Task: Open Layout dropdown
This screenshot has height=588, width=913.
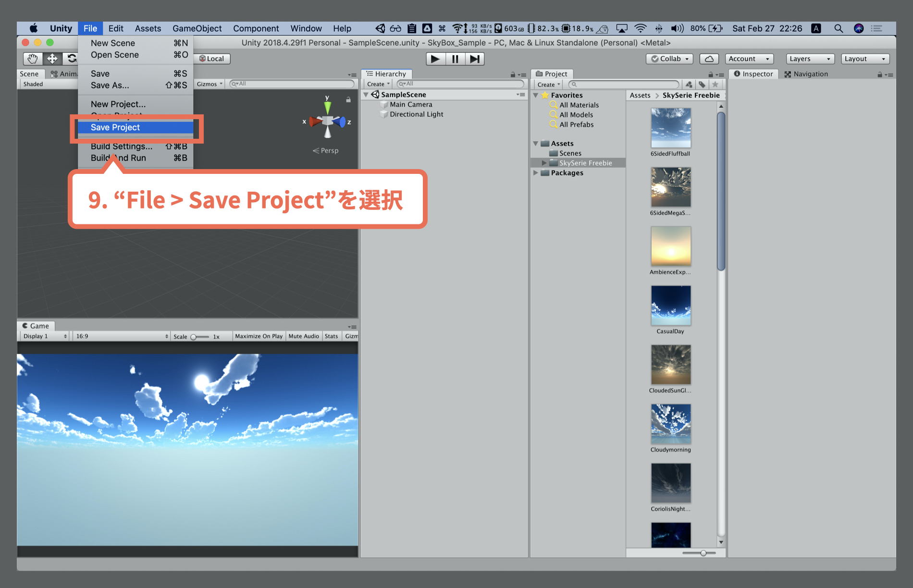Action: coord(865,59)
